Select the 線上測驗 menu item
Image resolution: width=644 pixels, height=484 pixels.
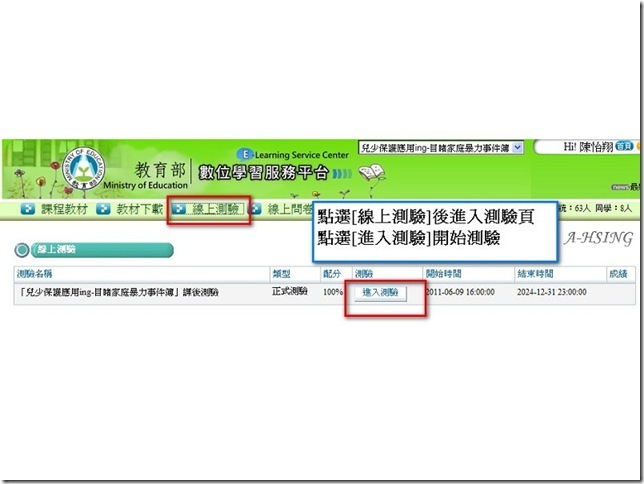click(x=216, y=209)
